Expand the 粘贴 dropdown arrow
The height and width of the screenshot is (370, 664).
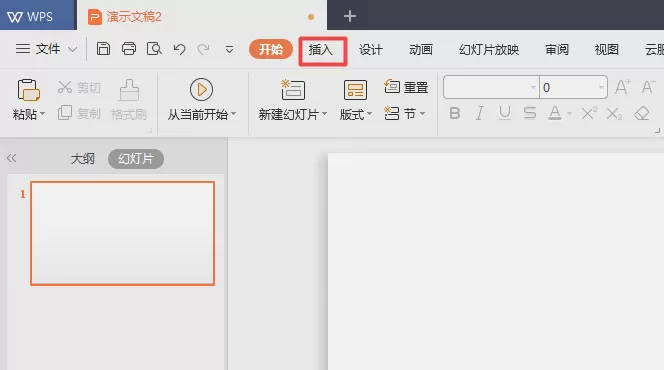[42, 114]
